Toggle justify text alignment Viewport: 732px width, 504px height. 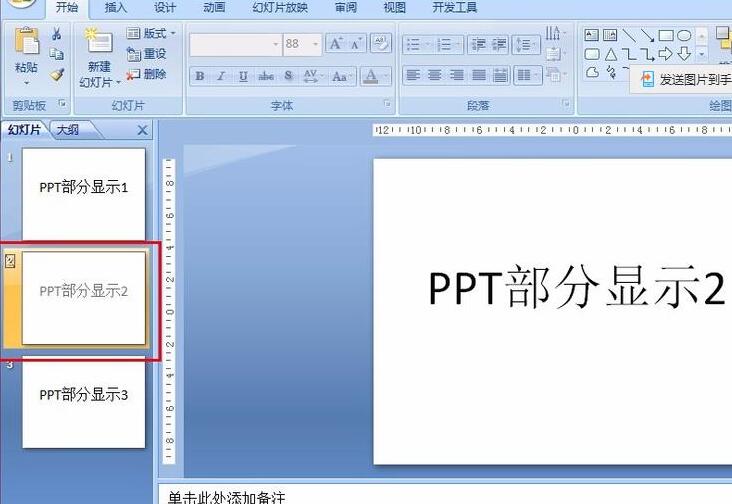(x=479, y=75)
